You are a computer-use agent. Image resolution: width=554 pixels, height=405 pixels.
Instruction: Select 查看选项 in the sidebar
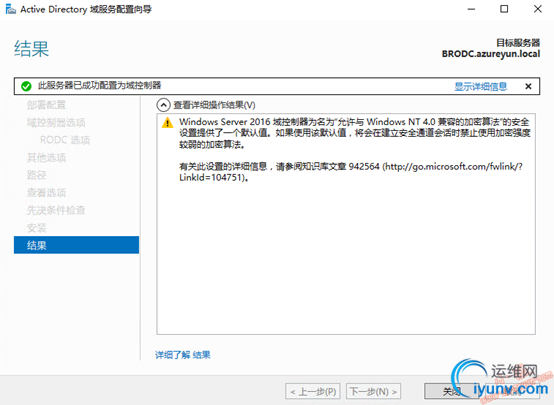46,193
